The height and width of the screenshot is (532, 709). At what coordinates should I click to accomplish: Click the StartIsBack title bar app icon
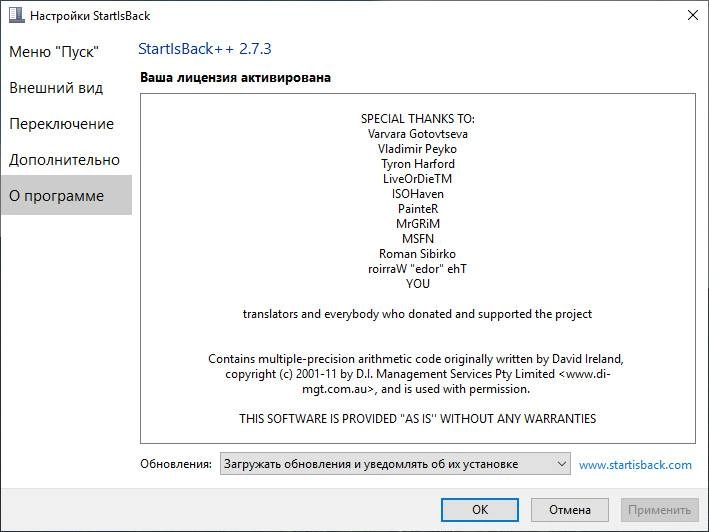[17, 15]
